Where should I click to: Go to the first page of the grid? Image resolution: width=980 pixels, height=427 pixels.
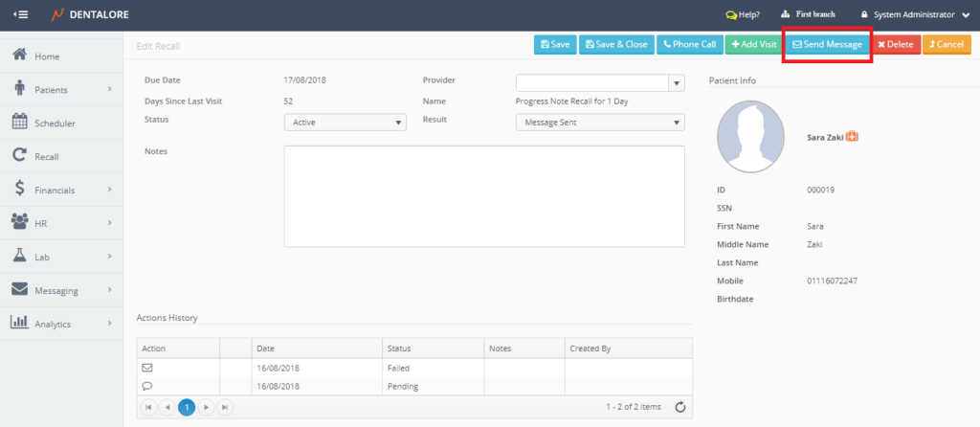point(148,407)
